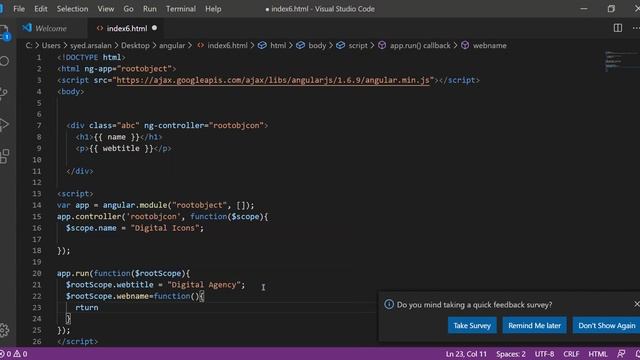Click line number 14 in the gutter
The width and height of the screenshot is (640, 360).
(x=37, y=205)
